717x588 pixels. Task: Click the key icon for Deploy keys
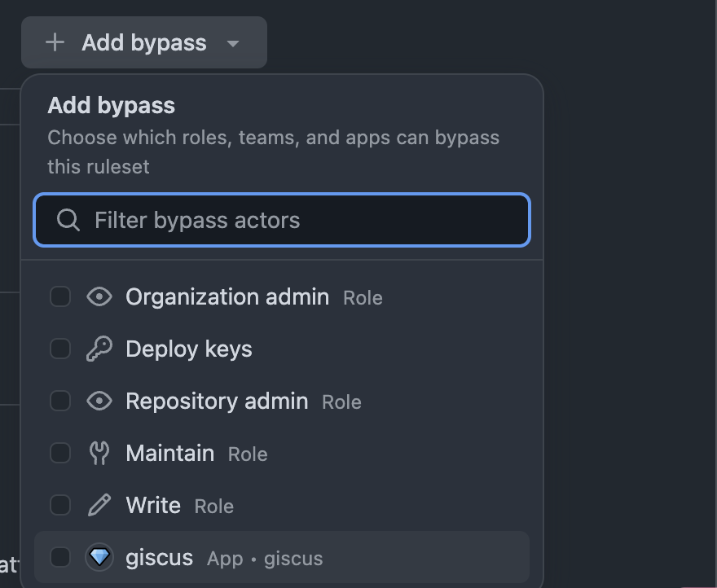coord(99,349)
